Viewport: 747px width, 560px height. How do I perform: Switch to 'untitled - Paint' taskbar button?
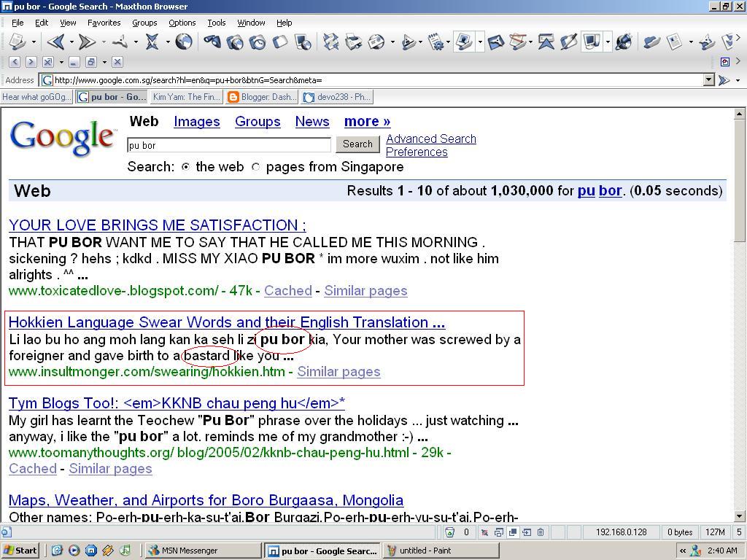[441, 551]
